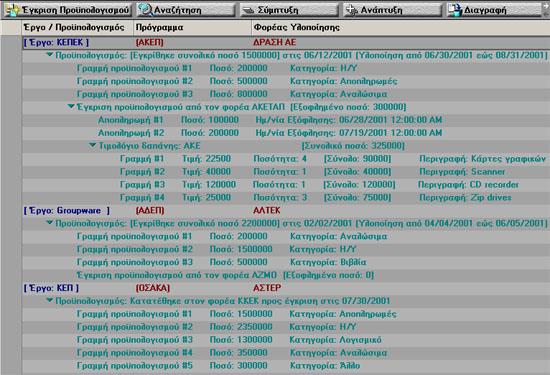
Task: Select ΚΕΠ budget line #4 Ποσό 350000
Action: [286, 353]
